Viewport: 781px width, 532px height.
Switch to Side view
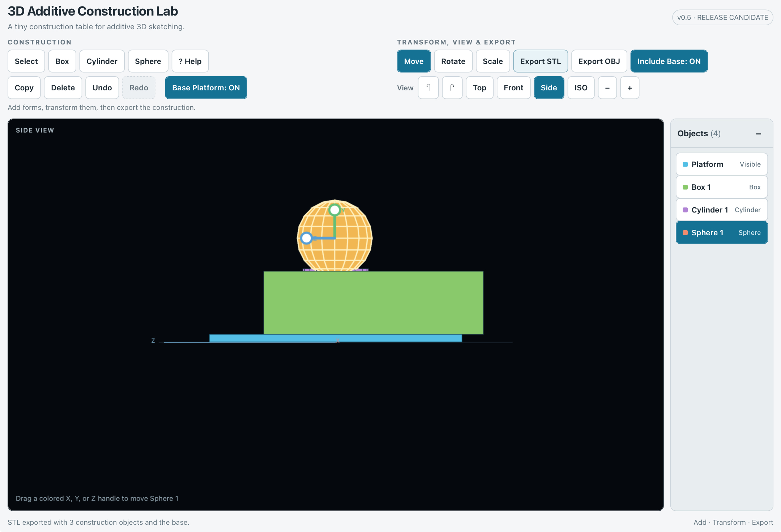pos(549,87)
